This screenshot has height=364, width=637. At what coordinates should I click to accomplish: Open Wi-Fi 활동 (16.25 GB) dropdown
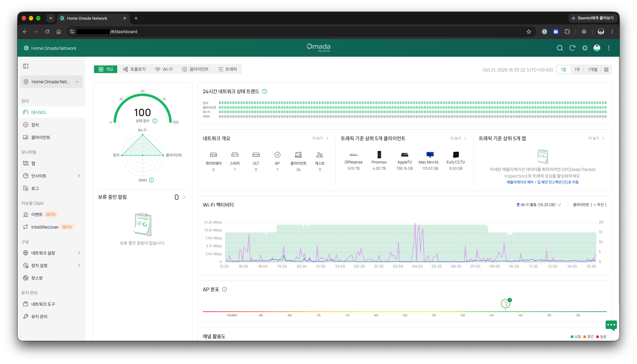tap(539, 205)
